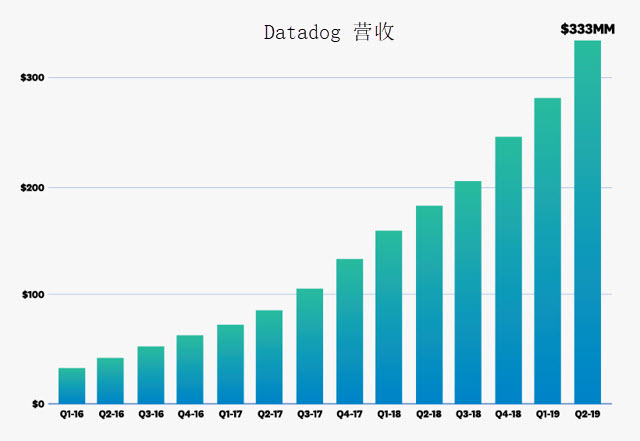Click the $0 y-axis label
Viewport: 640px width, 441px height.
[x=38, y=404]
